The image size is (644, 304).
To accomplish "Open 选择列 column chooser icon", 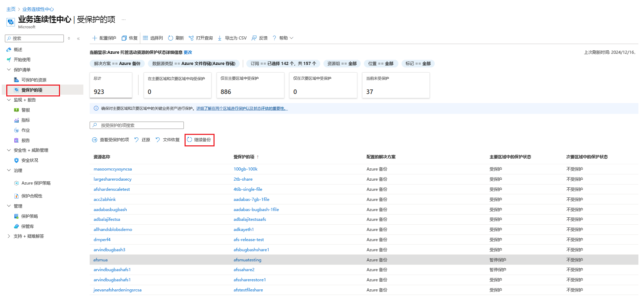I will click(x=145, y=38).
